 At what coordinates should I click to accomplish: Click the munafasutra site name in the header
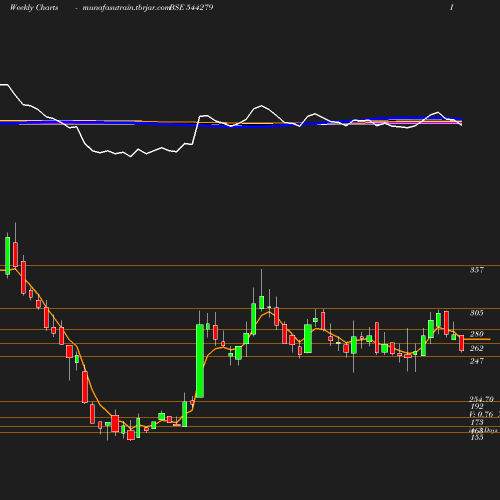point(126,7)
